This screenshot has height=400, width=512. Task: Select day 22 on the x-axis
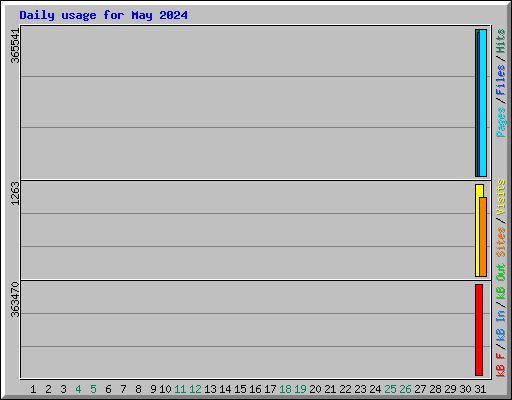pos(345,389)
